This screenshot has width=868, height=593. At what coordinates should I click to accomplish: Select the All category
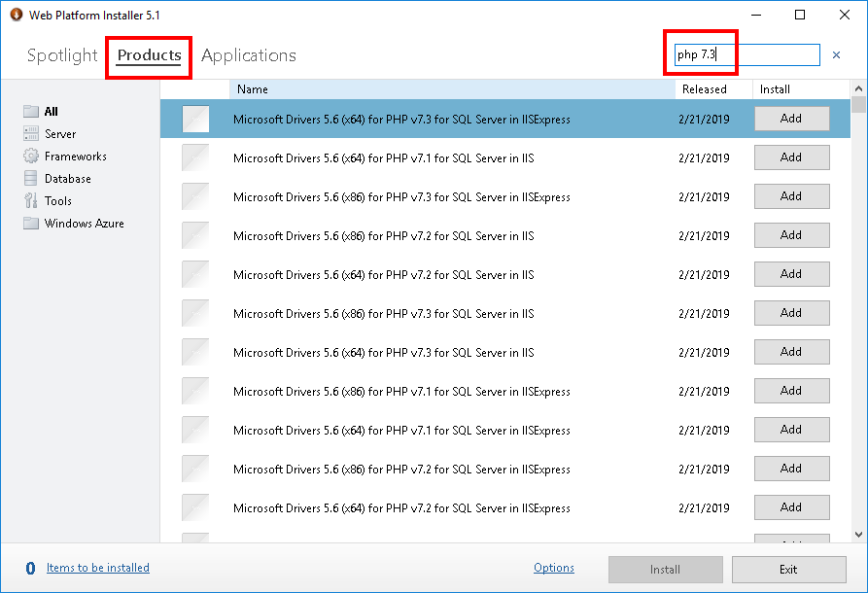(x=51, y=111)
